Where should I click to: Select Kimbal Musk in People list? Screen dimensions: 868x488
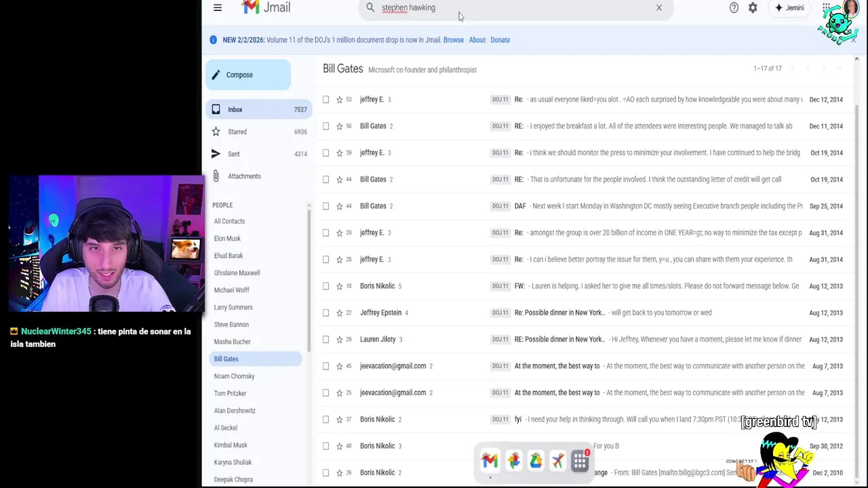click(231, 445)
